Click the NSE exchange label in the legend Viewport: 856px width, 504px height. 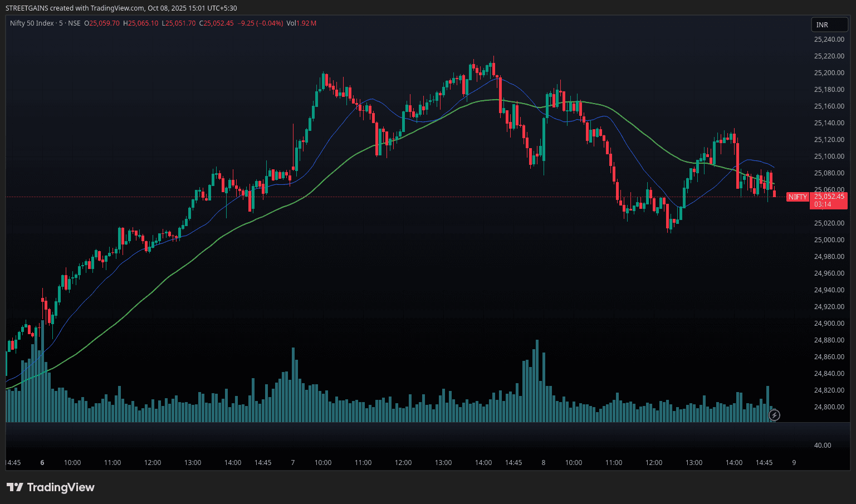74,23
